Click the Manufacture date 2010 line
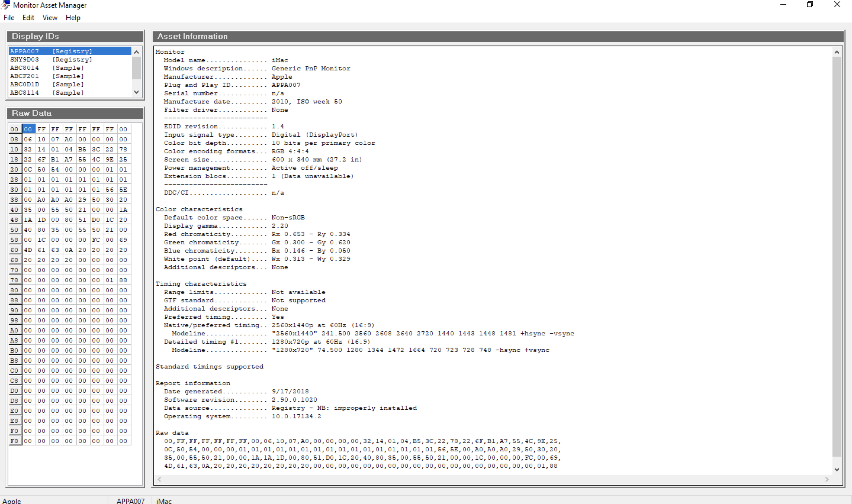 coord(253,101)
